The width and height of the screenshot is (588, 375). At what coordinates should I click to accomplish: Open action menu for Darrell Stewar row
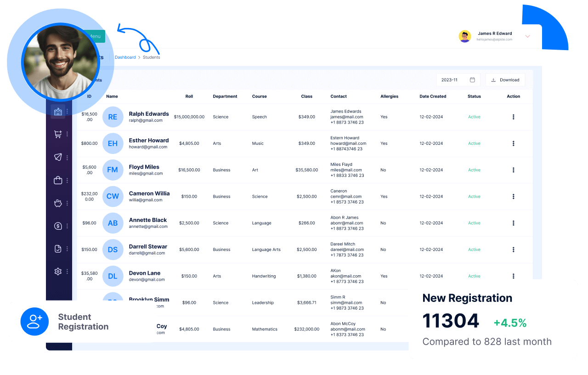(513, 250)
